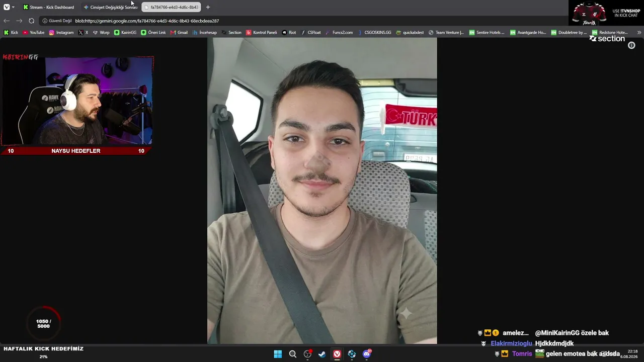Image resolution: width=644 pixels, height=362 pixels.
Task: Click the Güvenli Değil site info badge
Action: (57, 21)
